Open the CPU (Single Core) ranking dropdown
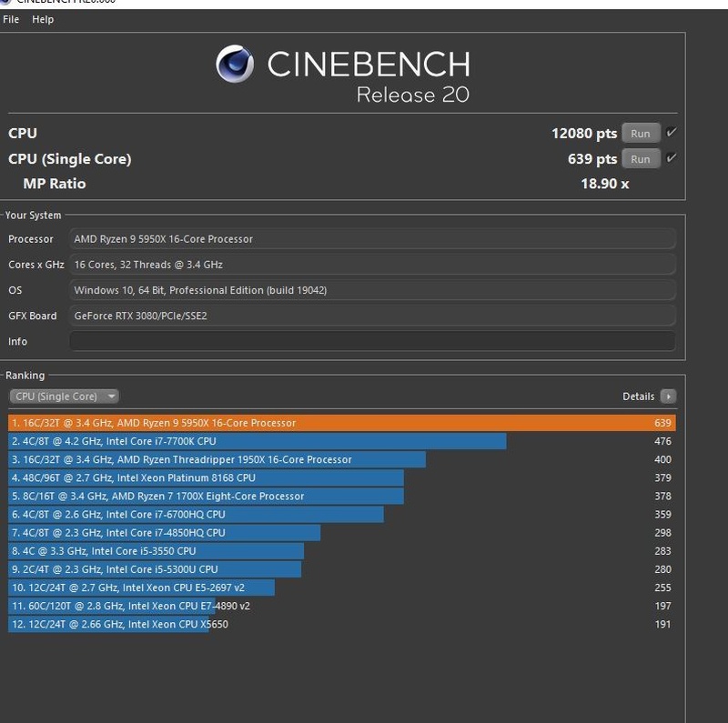This screenshot has height=723, width=728. click(x=64, y=397)
